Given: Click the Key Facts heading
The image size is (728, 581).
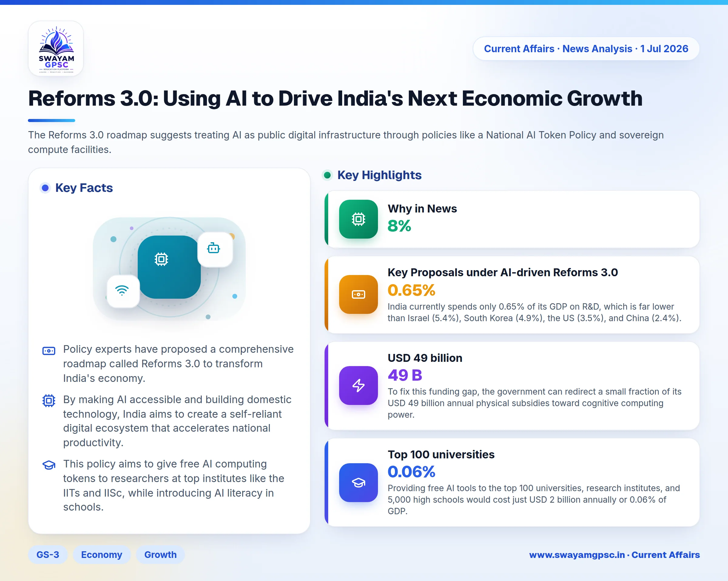Looking at the screenshot, I should (84, 188).
